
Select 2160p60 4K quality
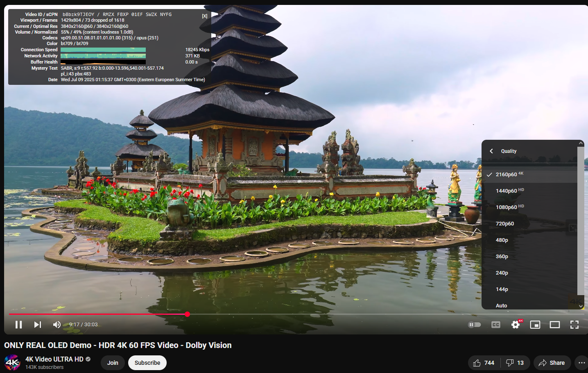[529, 175]
